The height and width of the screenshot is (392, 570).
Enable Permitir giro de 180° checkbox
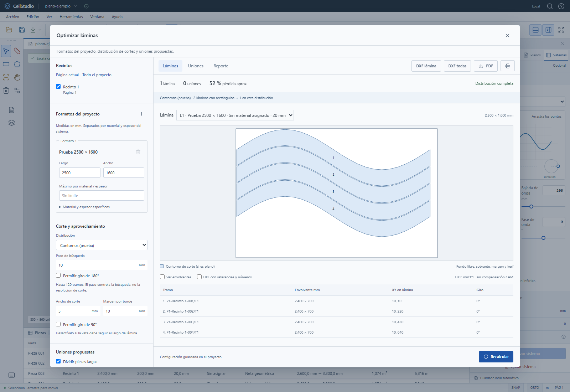[58, 275]
